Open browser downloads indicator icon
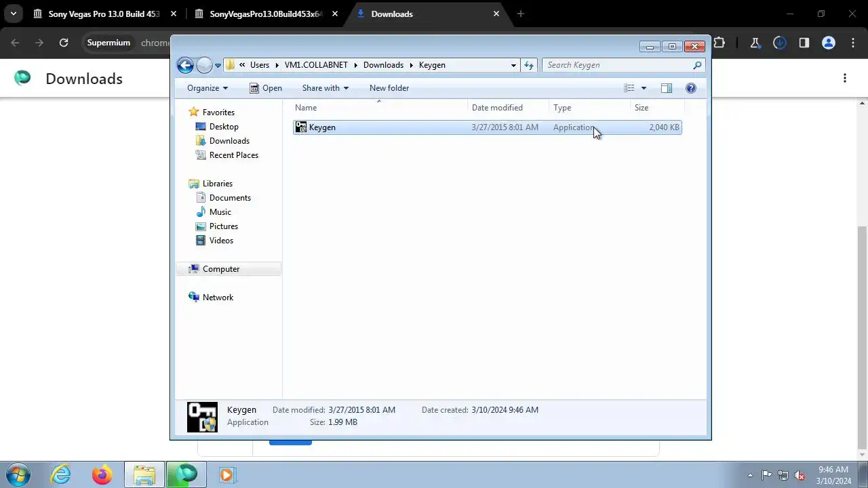Viewport: 868px width, 488px height. pyautogui.click(x=779, y=43)
